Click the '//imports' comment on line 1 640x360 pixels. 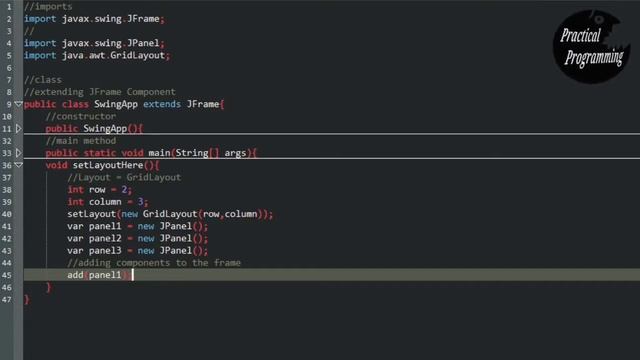[x=48, y=7]
